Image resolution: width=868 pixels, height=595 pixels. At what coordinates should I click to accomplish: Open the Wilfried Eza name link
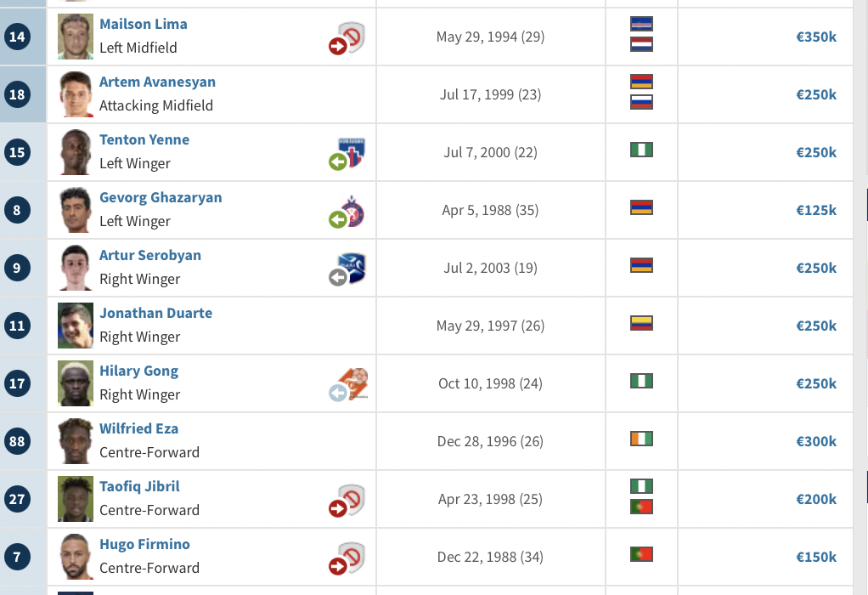(138, 429)
